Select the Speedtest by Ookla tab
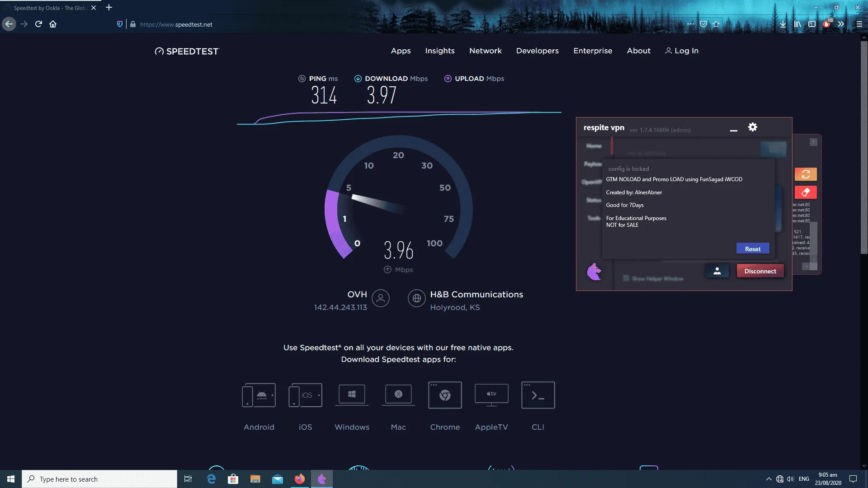Viewport: 868px width, 488px height. [x=50, y=8]
